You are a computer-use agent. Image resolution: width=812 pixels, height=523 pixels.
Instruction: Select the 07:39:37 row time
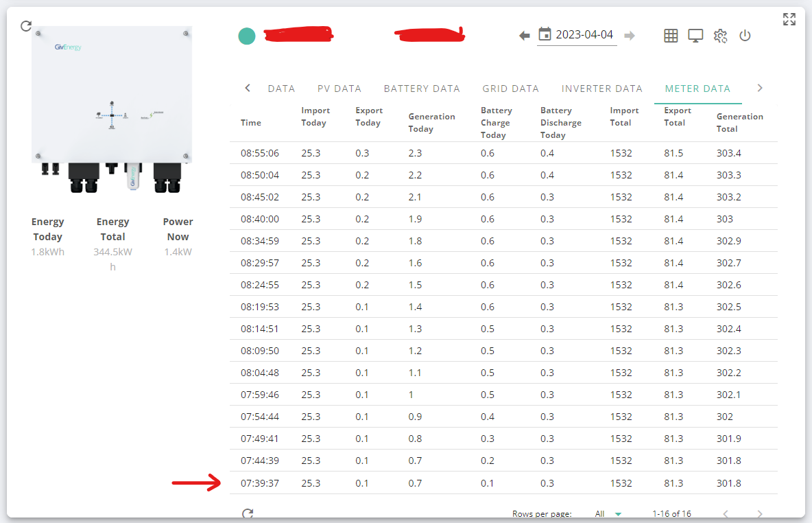[x=259, y=483]
